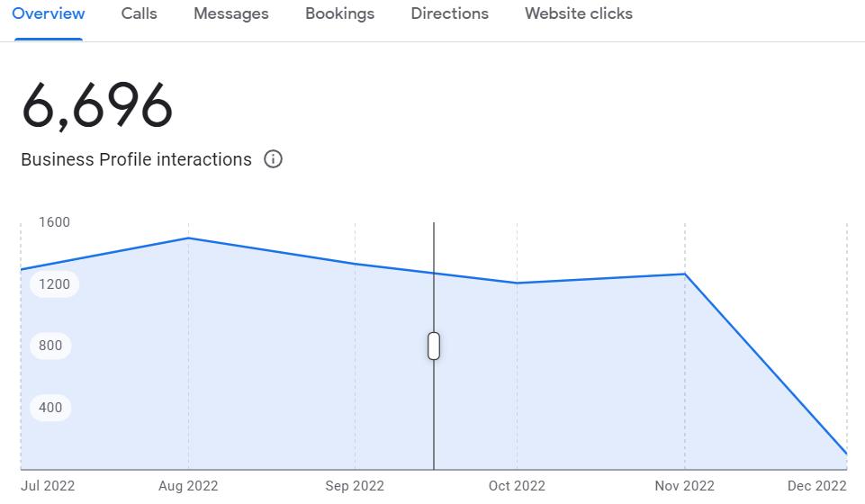This screenshot has width=865, height=504.
Task: Click the Sep 2022 axis label
Action: (355, 486)
